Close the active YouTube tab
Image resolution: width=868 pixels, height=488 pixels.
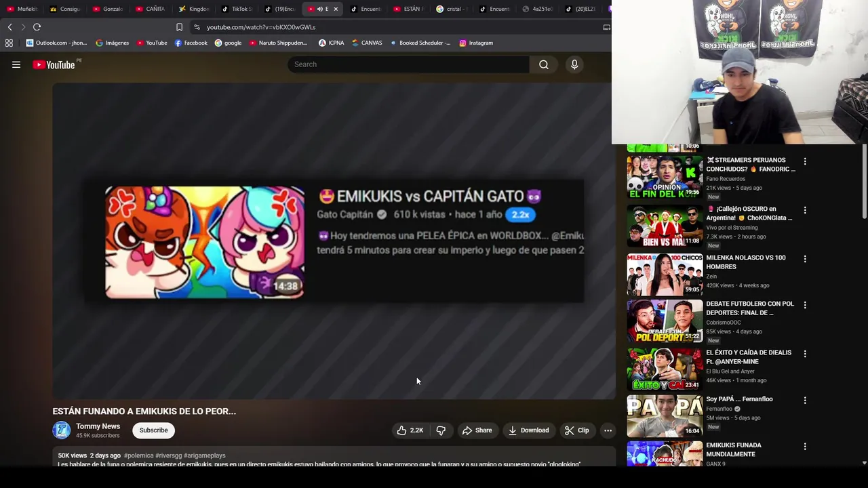click(335, 9)
